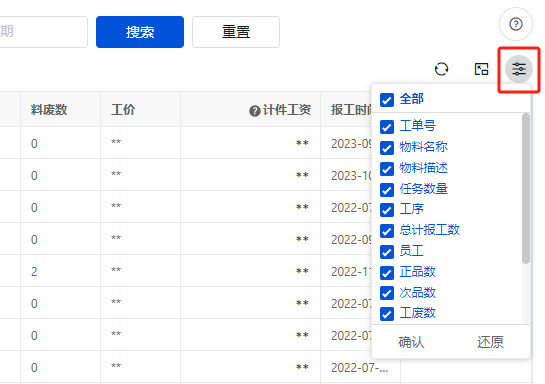The image size is (545, 384).
Task: Click the 重置 button
Action: coord(236,32)
